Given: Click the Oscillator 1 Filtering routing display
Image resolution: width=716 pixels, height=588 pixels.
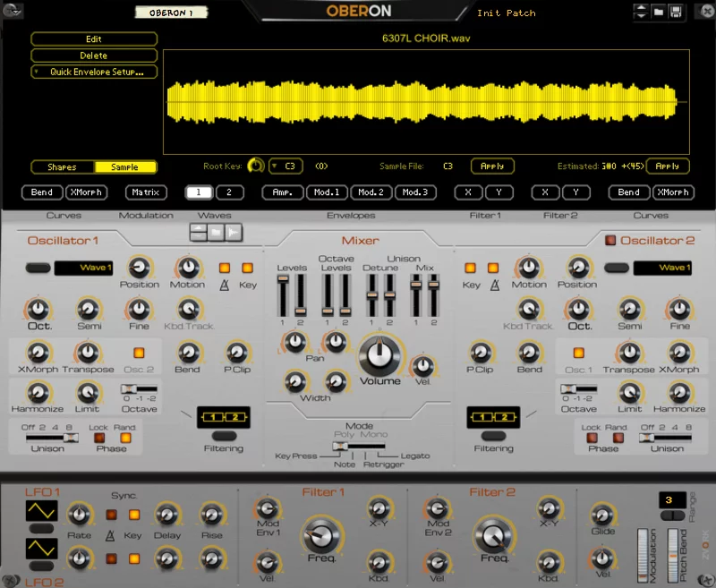Looking at the screenshot, I should tap(224, 417).
